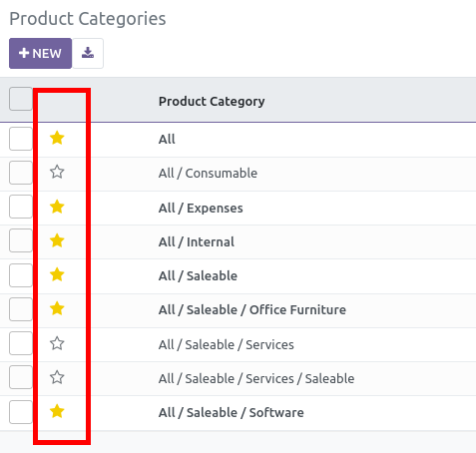This screenshot has height=453, width=476.
Task: Toggle the favorite star on All / Saleable
Action: (57, 274)
